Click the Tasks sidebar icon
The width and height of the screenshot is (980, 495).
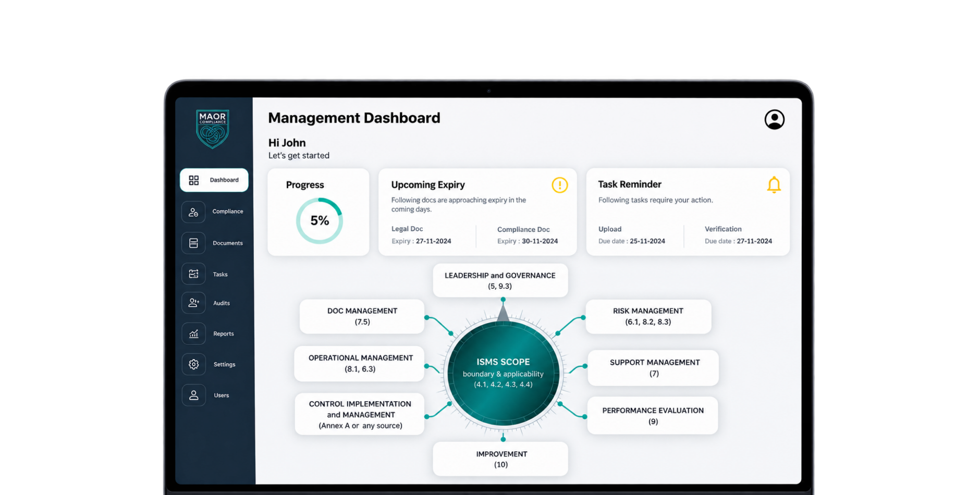(x=193, y=274)
